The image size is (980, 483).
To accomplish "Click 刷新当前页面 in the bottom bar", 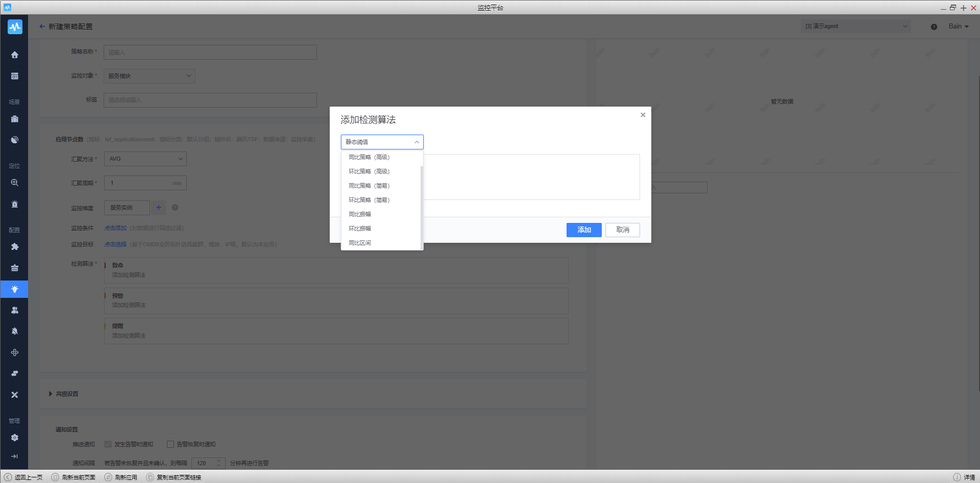I will point(73,477).
